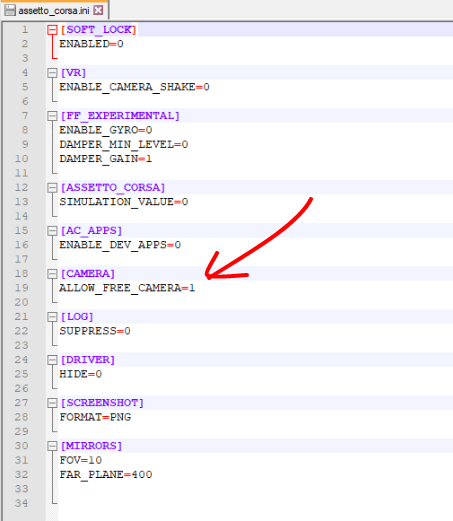Collapse the [SCREENSHOT] section fold marker
Viewport: 453px width, 521px height.
coord(52,403)
